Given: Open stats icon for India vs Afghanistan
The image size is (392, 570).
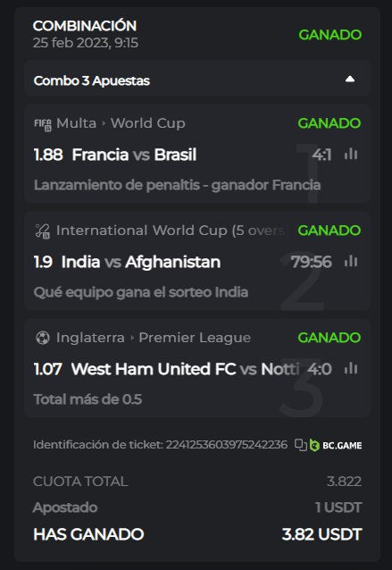Looking at the screenshot, I should tap(351, 262).
